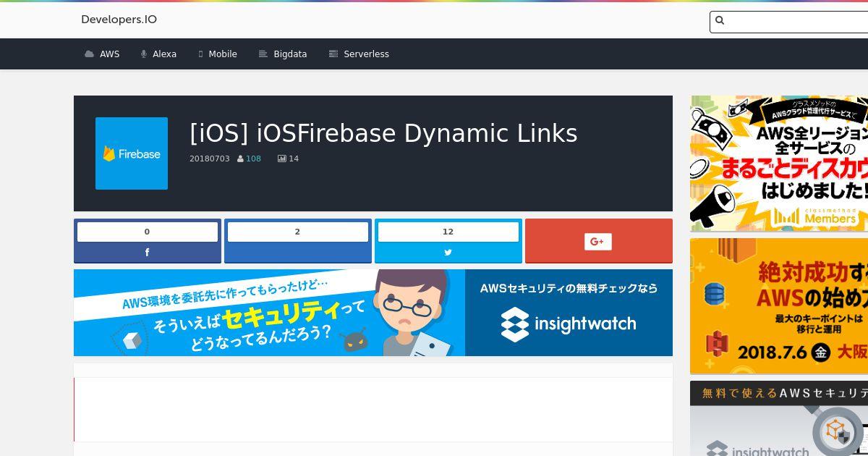This screenshot has height=456, width=868.
Task: Open the article title Firebase Dynamic Links
Action: coord(383,133)
